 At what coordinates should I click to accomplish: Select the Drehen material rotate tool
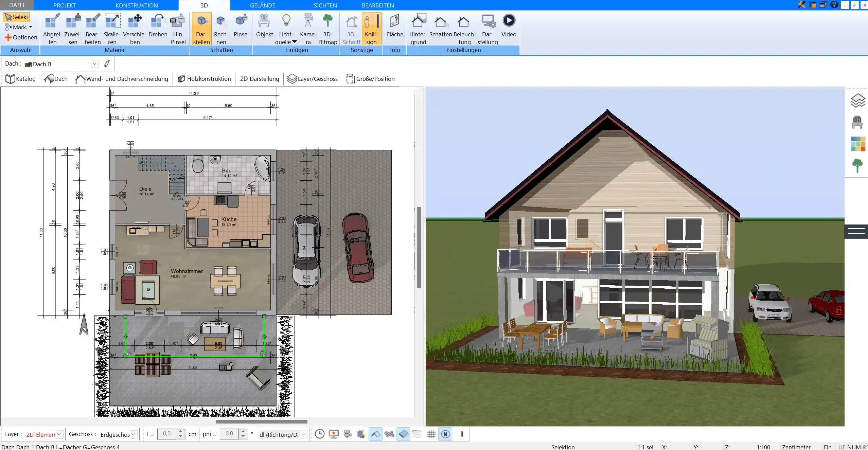point(158,25)
